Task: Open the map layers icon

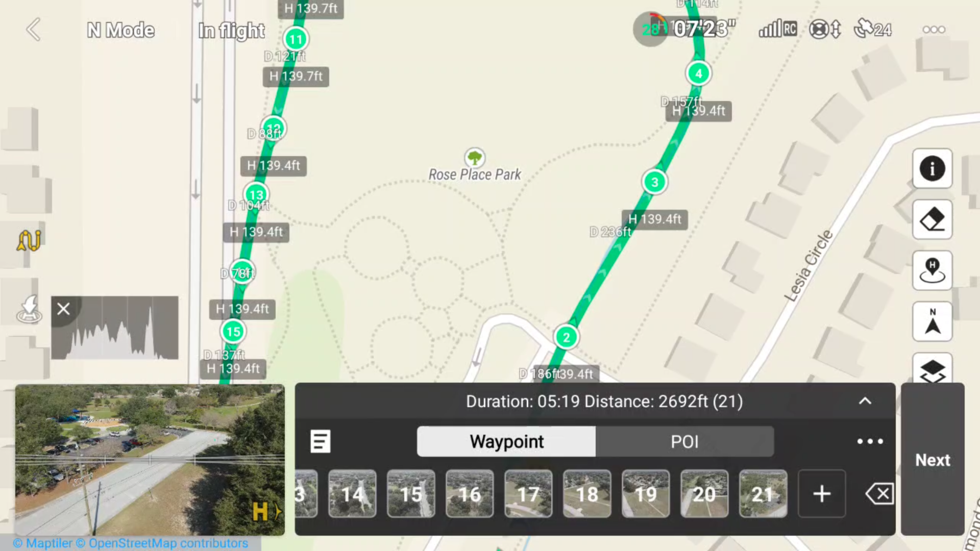Action: (932, 368)
